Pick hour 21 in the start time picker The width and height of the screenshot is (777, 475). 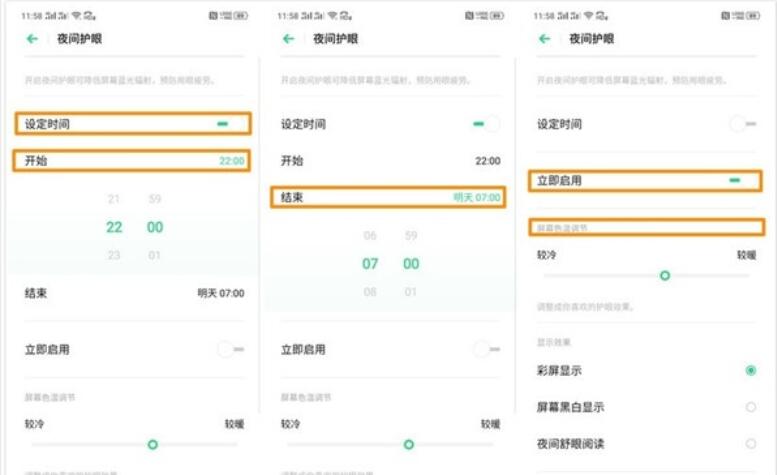tap(114, 199)
